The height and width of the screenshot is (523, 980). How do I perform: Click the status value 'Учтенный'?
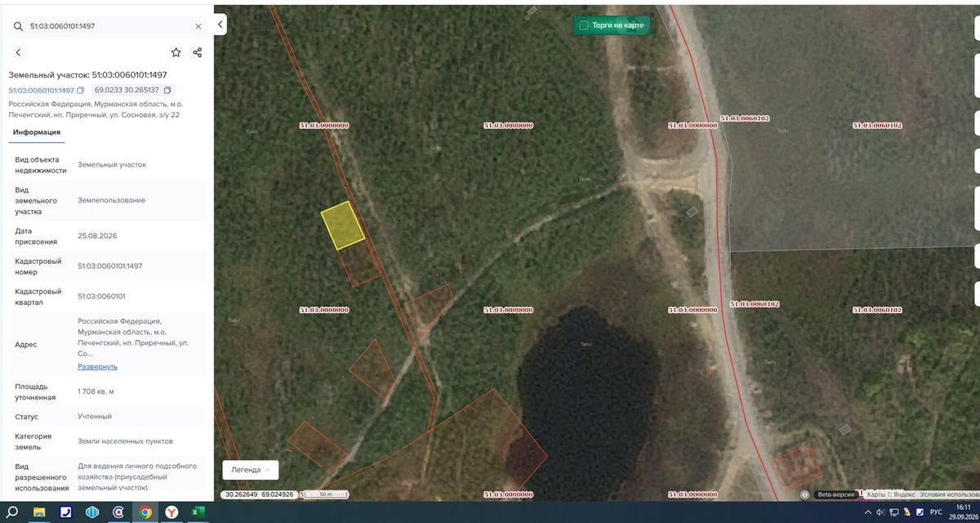[95, 416]
